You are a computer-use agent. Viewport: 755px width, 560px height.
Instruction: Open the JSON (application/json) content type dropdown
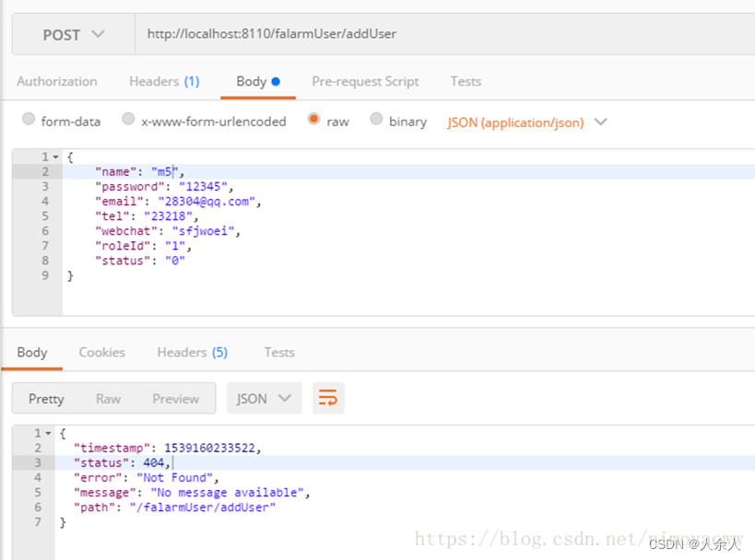(526, 122)
